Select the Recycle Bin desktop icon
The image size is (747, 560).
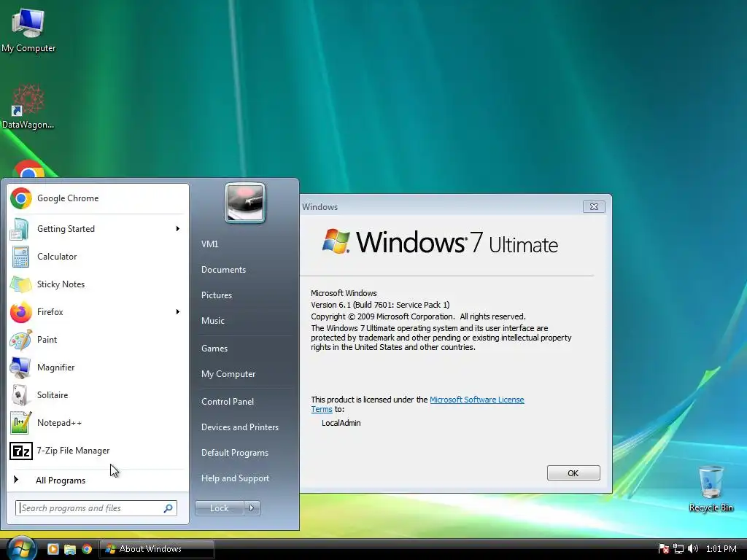coord(711,489)
